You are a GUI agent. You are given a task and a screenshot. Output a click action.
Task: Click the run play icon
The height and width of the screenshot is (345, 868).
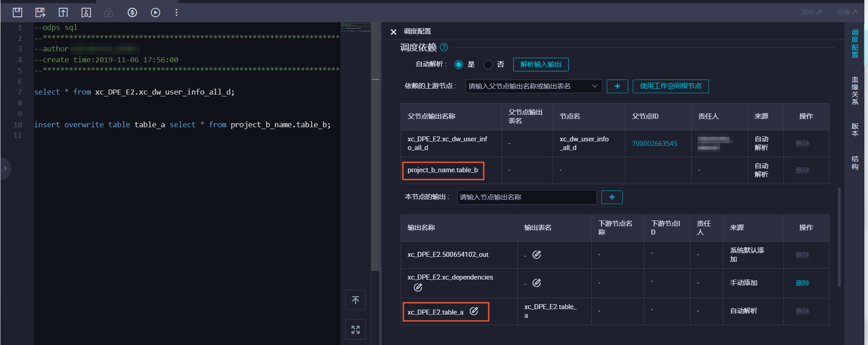[155, 12]
